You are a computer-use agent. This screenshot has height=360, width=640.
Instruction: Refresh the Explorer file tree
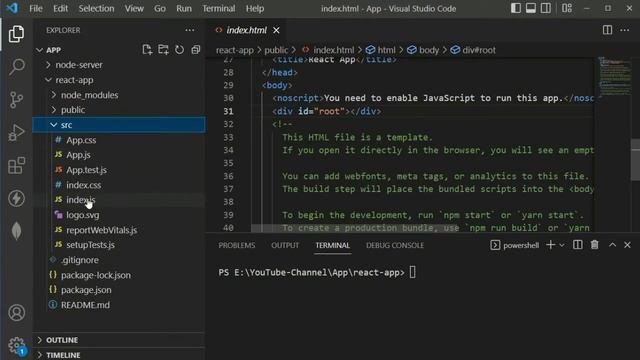point(180,50)
